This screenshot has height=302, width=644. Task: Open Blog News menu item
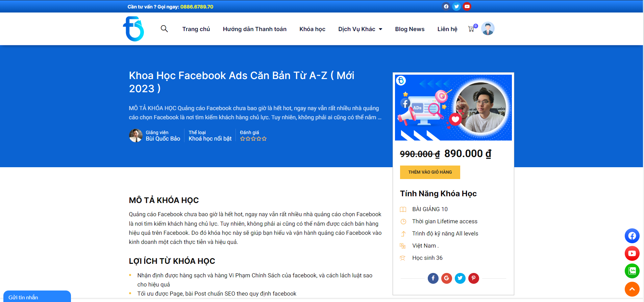click(x=410, y=29)
